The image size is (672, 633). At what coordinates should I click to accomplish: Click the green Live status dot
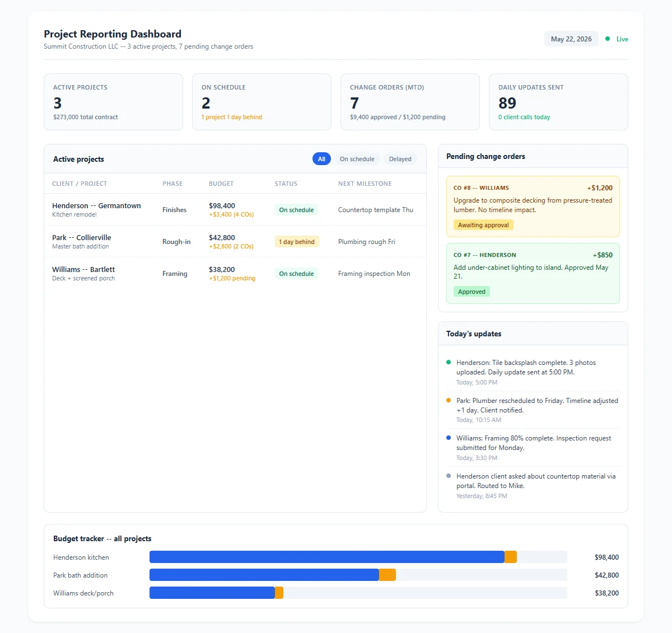[x=608, y=39]
